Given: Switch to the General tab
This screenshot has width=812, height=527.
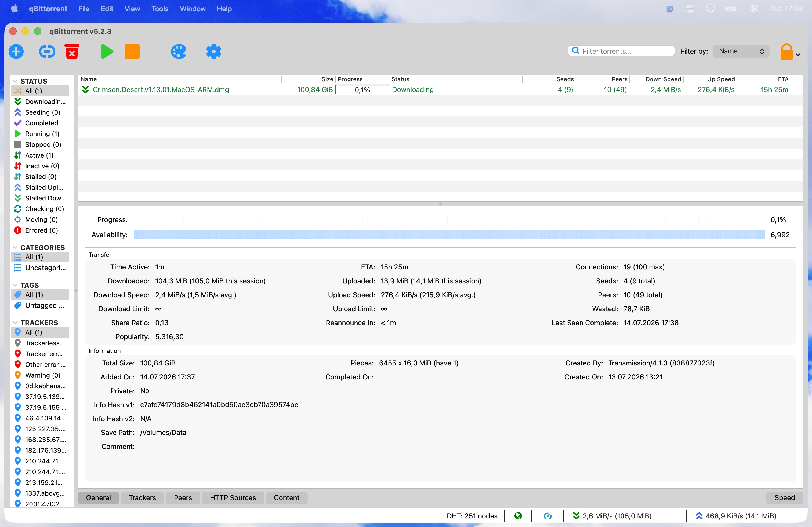Looking at the screenshot, I should (x=98, y=498).
